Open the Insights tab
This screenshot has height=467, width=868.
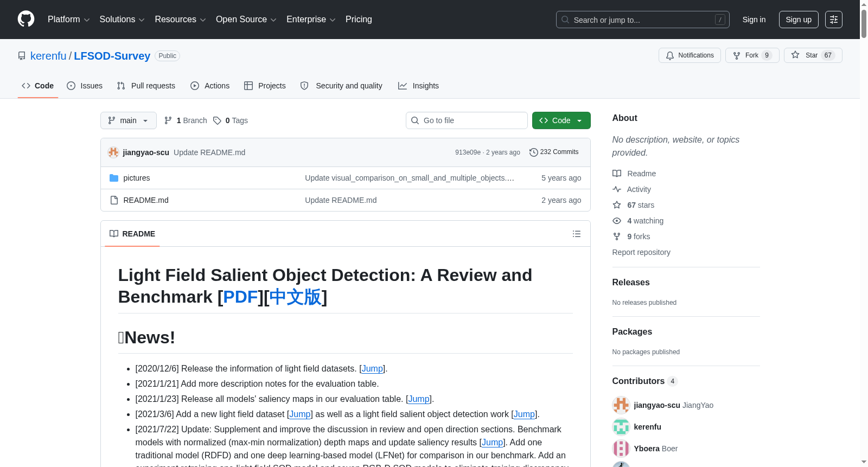click(x=418, y=86)
